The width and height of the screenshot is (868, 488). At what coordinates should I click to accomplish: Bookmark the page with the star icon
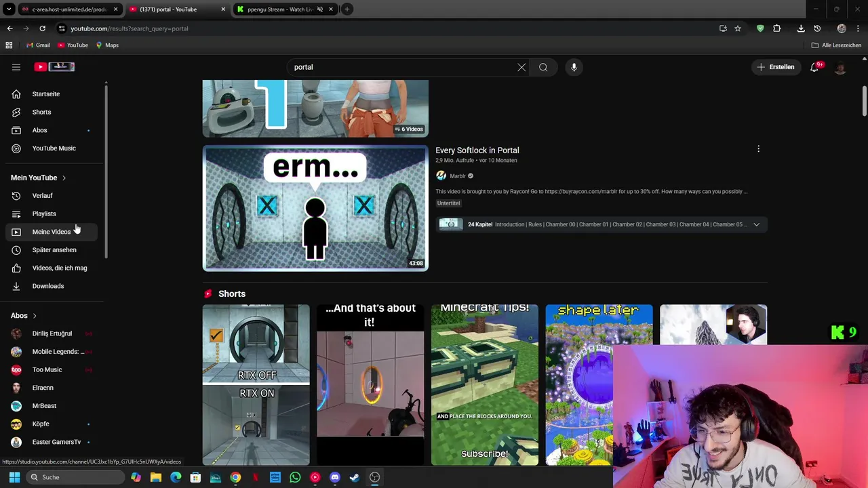[738, 28]
